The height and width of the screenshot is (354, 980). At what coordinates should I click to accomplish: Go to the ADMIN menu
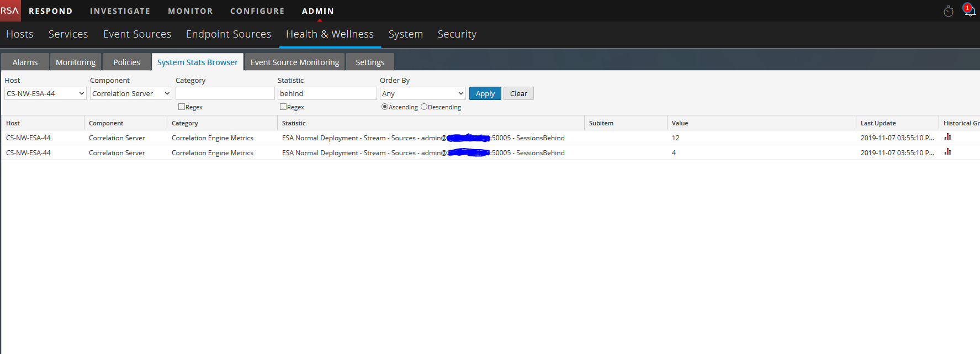(x=317, y=11)
